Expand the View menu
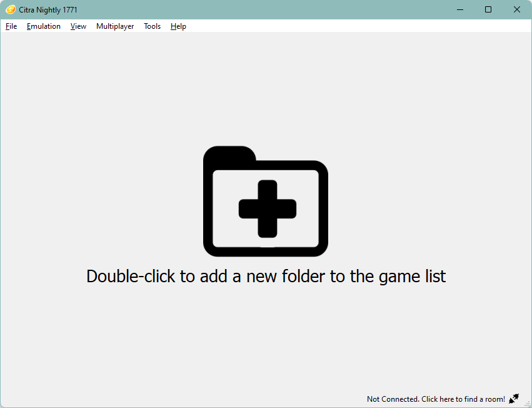Viewport: 532px width, 408px height. 78,26
